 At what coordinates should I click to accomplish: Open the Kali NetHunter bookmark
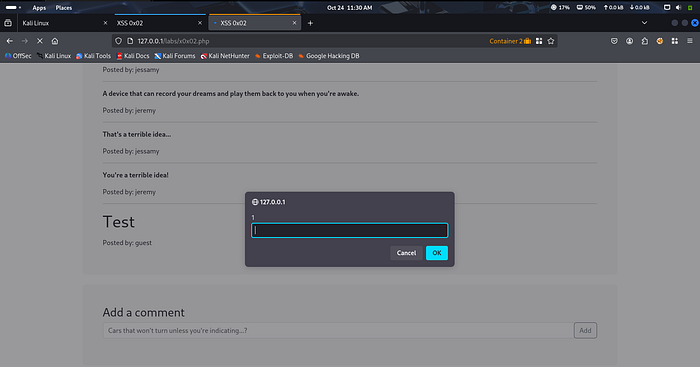point(225,56)
